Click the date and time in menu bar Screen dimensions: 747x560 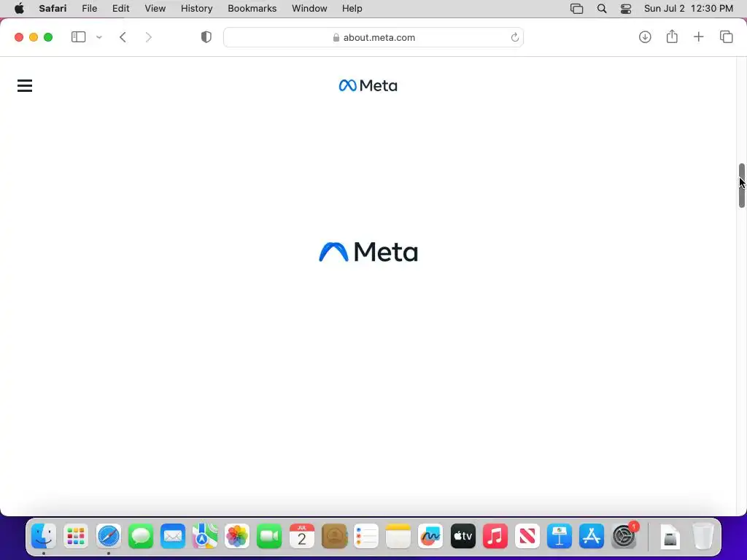(x=689, y=9)
